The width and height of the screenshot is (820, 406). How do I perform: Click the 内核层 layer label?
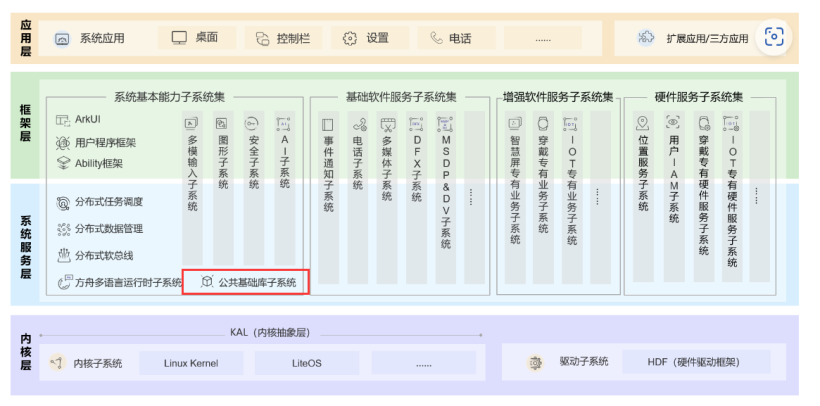coord(26,352)
